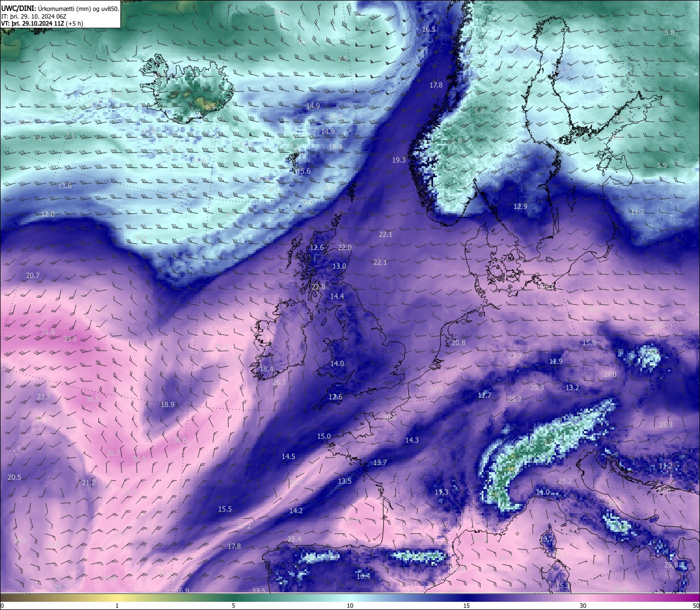
Task: Click the map value 5.8
Action: tap(669, 33)
